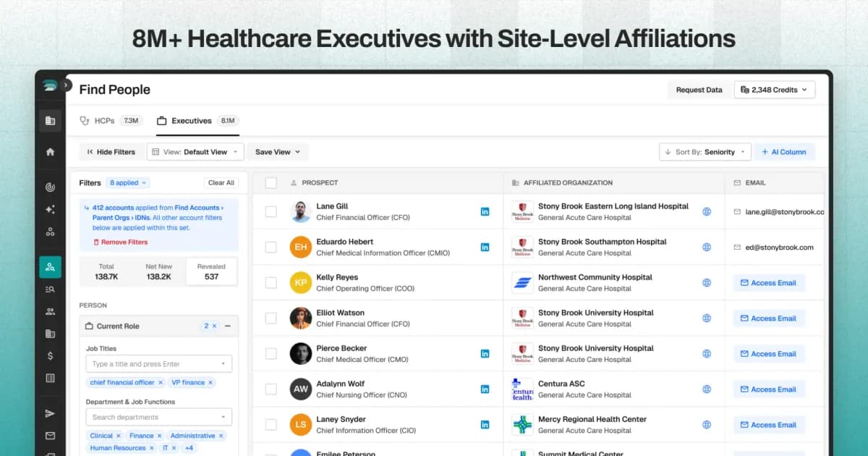This screenshot has width=868, height=456.
Task: Expand the sidebar with the arrow toggle
Action: [67, 85]
